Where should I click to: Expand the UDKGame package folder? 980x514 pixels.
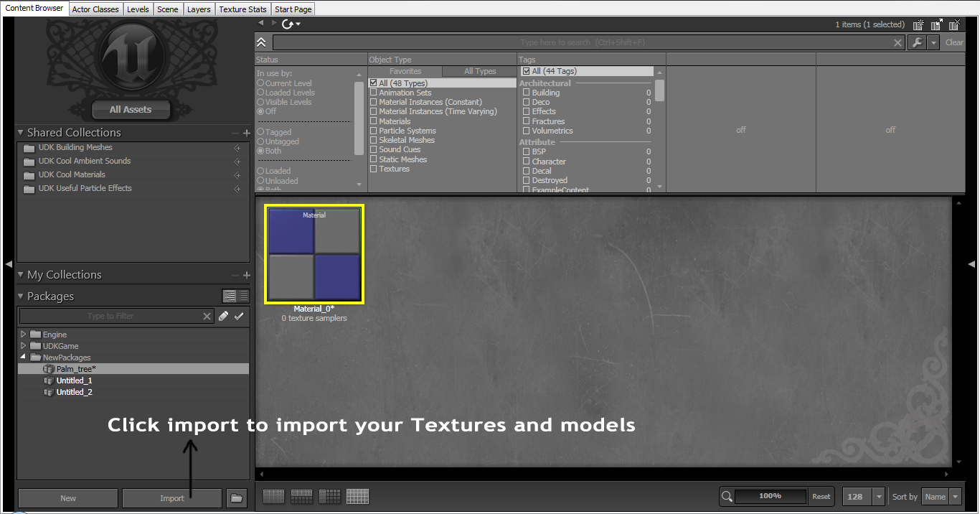point(24,346)
